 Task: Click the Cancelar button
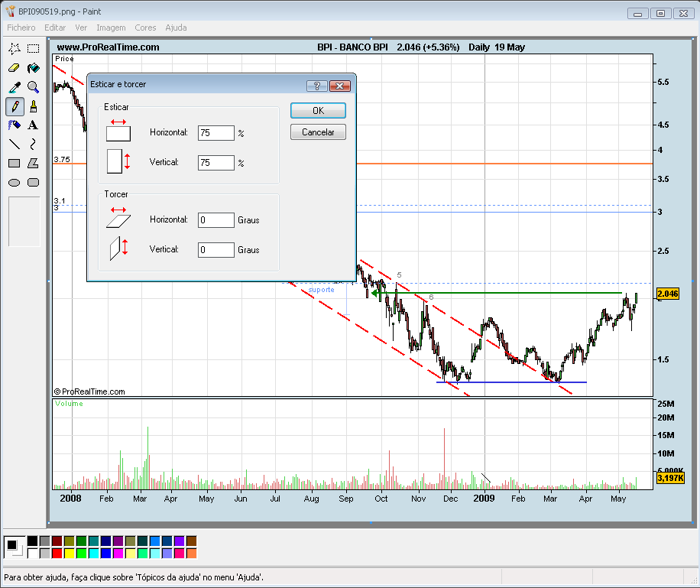pos(318,132)
